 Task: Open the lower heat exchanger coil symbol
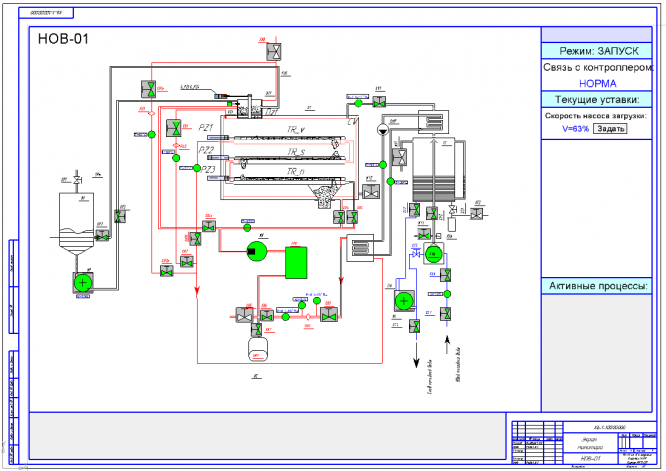pos(361,248)
